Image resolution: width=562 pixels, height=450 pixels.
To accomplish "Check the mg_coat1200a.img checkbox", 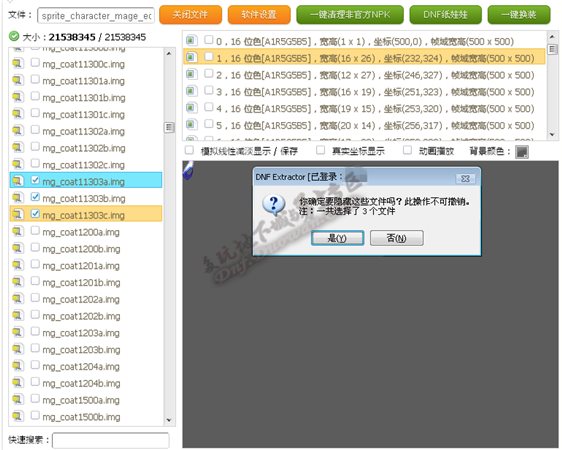I will coord(35,231).
